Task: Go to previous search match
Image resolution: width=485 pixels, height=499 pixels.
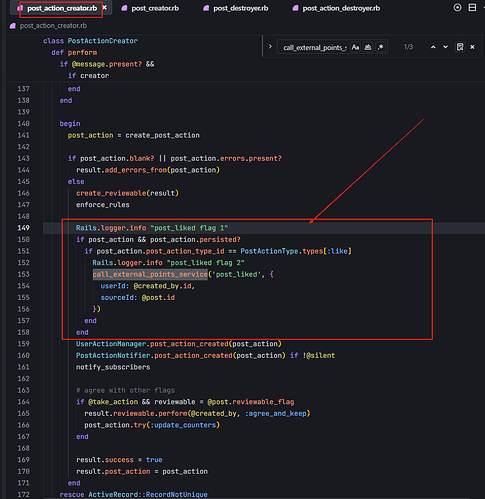Action: coord(433,47)
